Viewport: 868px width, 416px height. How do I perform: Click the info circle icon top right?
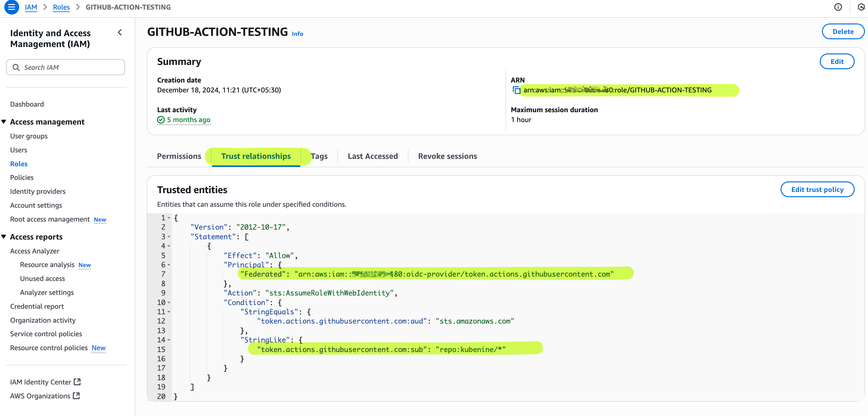point(838,7)
